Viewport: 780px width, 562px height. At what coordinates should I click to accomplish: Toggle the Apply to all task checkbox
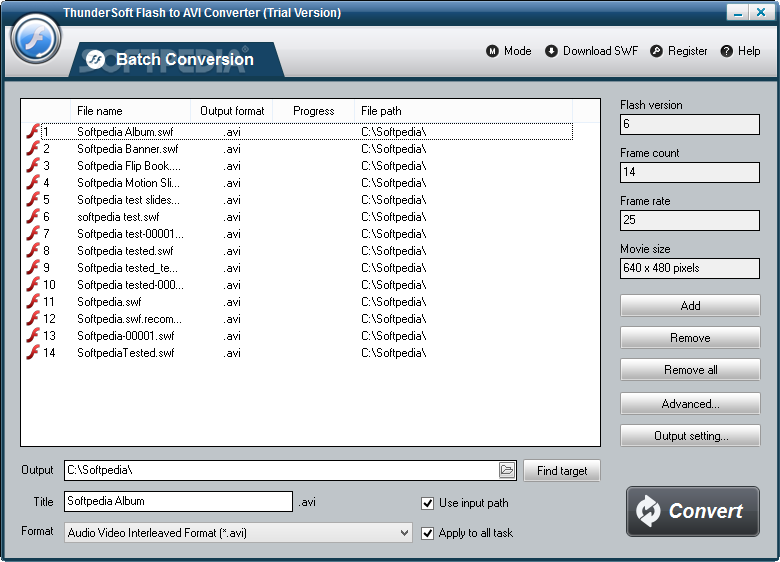427,533
